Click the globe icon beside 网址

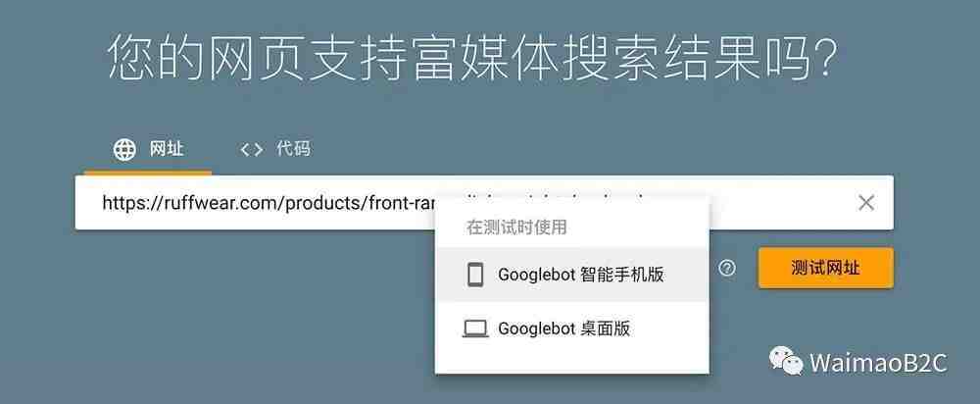click(x=124, y=149)
